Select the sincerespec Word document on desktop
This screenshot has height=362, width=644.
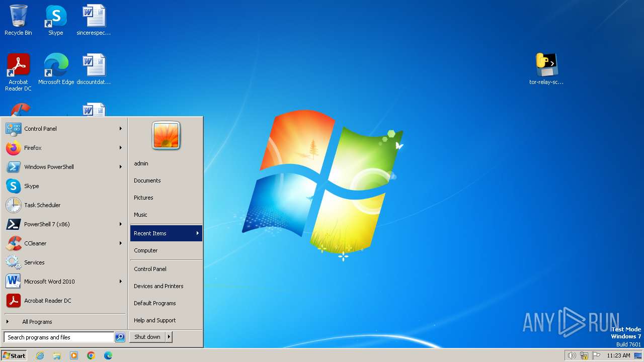94,20
